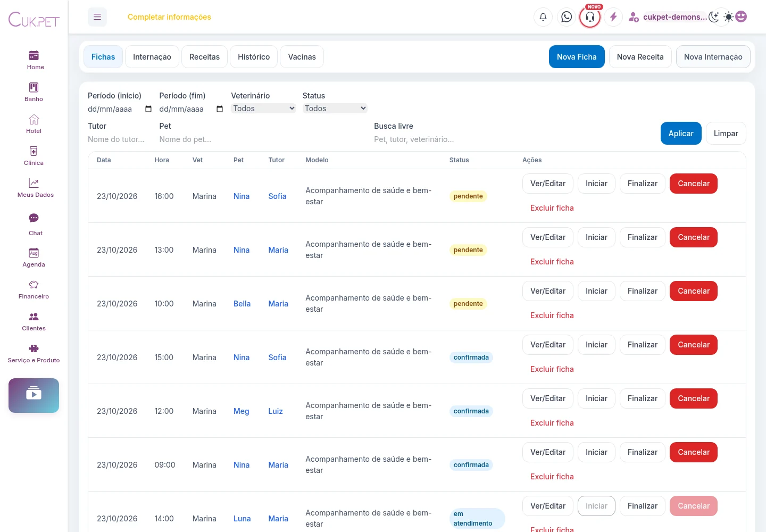Open the WhatsApp icon
The width and height of the screenshot is (766, 532).
tap(567, 17)
